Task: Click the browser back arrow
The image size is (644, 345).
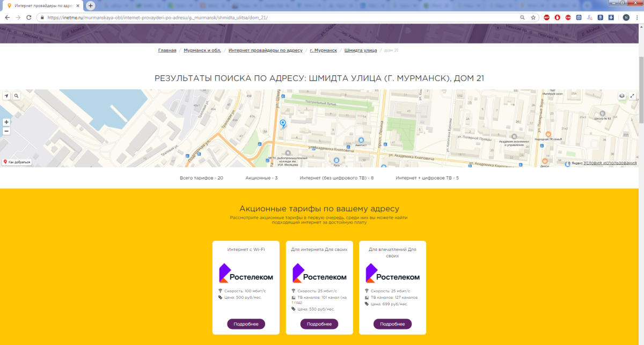Action: [7, 17]
